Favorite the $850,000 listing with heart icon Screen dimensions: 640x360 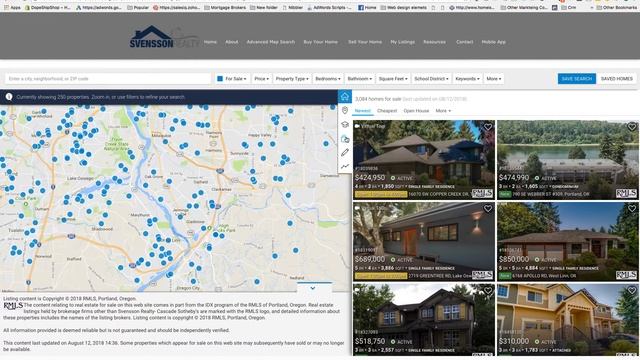pyautogui.click(x=632, y=209)
